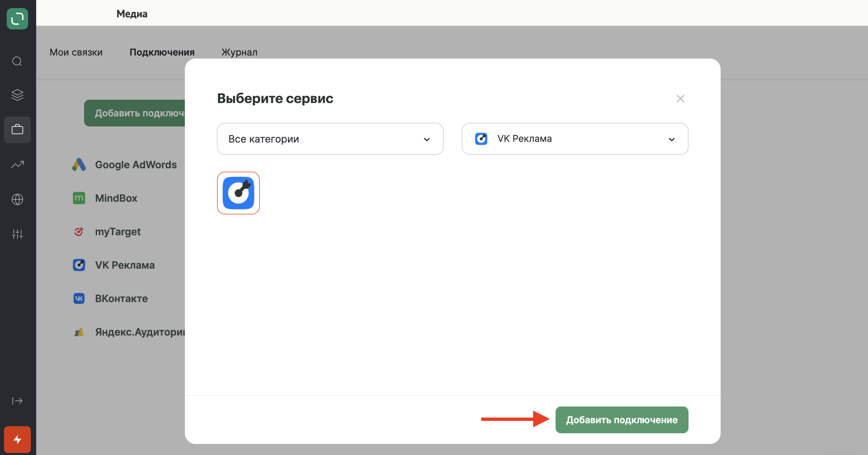Switch to the Мои связки tab
The width and height of the screenshot is (868, 455).
pyautogui.click(x=76, y=52)
